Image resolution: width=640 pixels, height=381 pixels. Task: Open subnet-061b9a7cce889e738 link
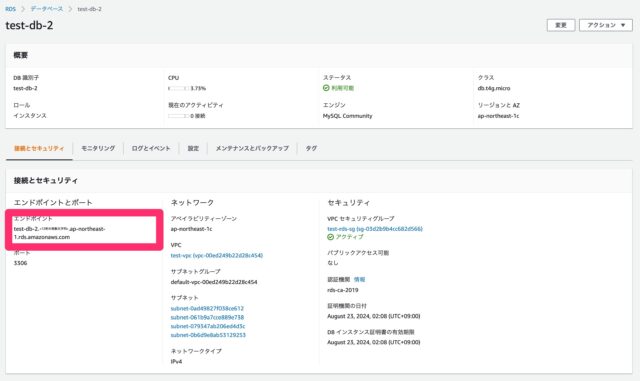click(x=207, y=318)
